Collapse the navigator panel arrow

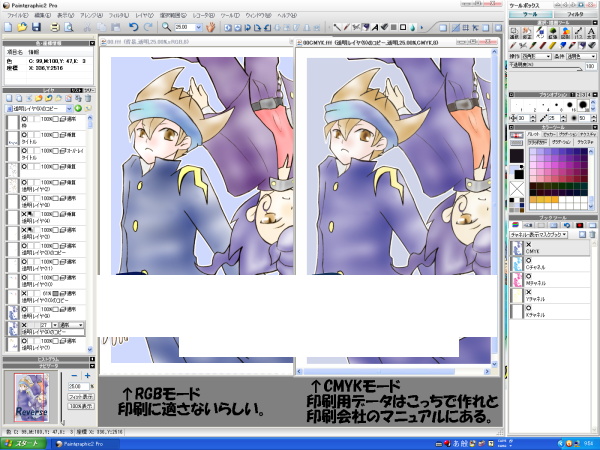(92, 366)
